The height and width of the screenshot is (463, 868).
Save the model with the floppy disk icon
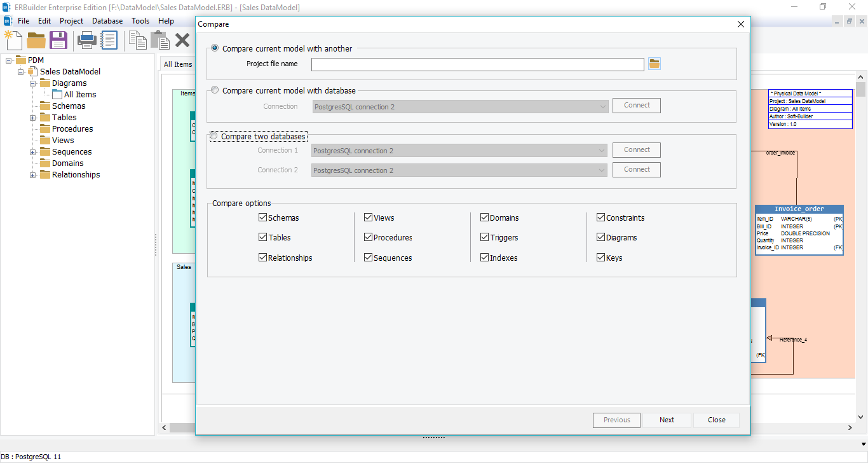pyautogui.click(x=59, y=39)
